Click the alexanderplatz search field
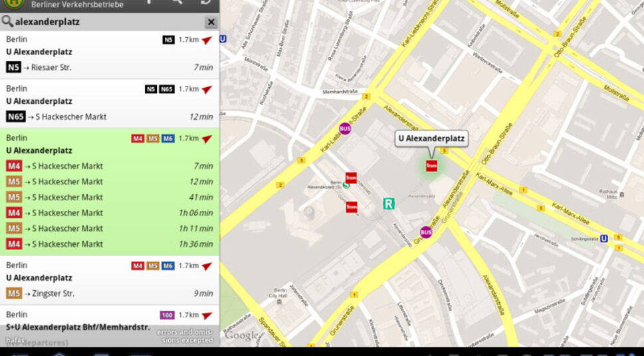Image resolution: width=644 pixels, height=356 pixels. coord(106,22)
